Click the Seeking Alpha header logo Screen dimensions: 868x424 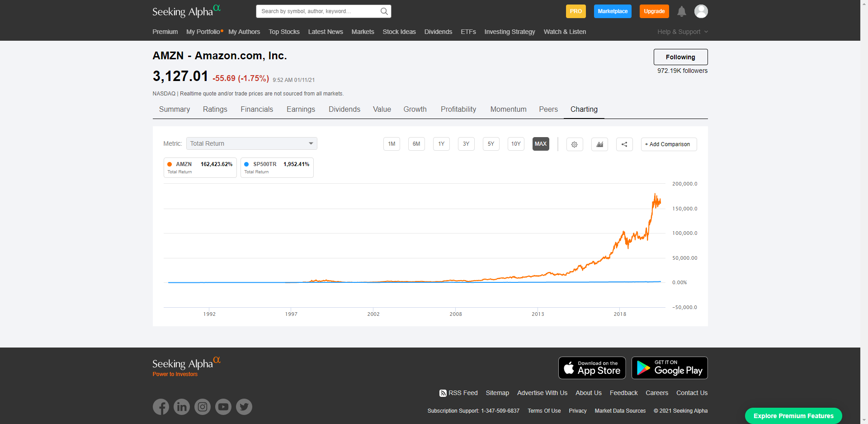click(x=186, y=11)
